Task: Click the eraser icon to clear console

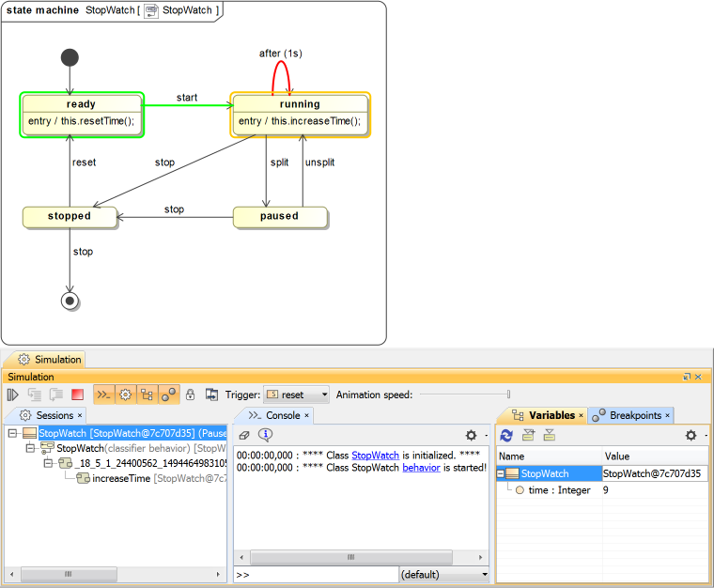Action: tap(244, 435)
